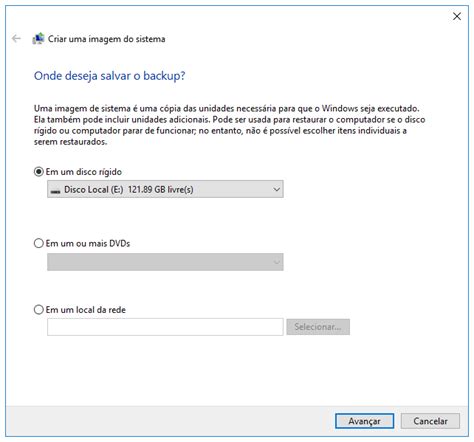Click the chevron arrow of the DVD dropdown
This screenshot has height=442, width=474.
[276, 262]
